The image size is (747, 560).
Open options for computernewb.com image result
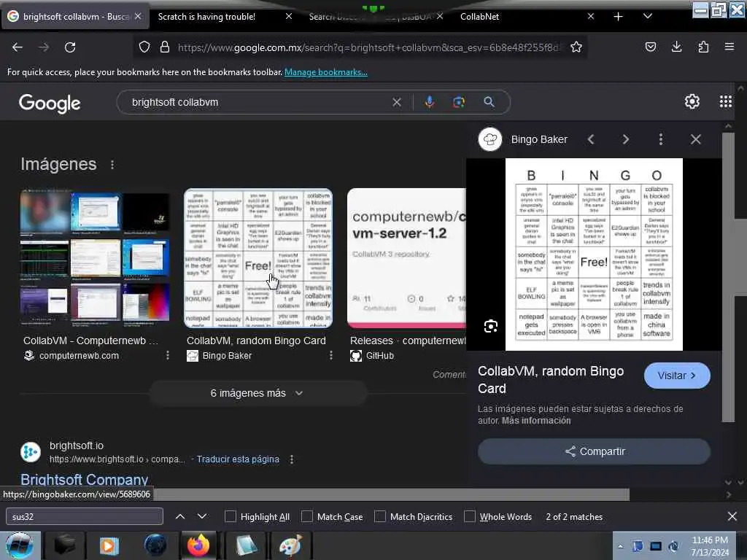[168, 355]
